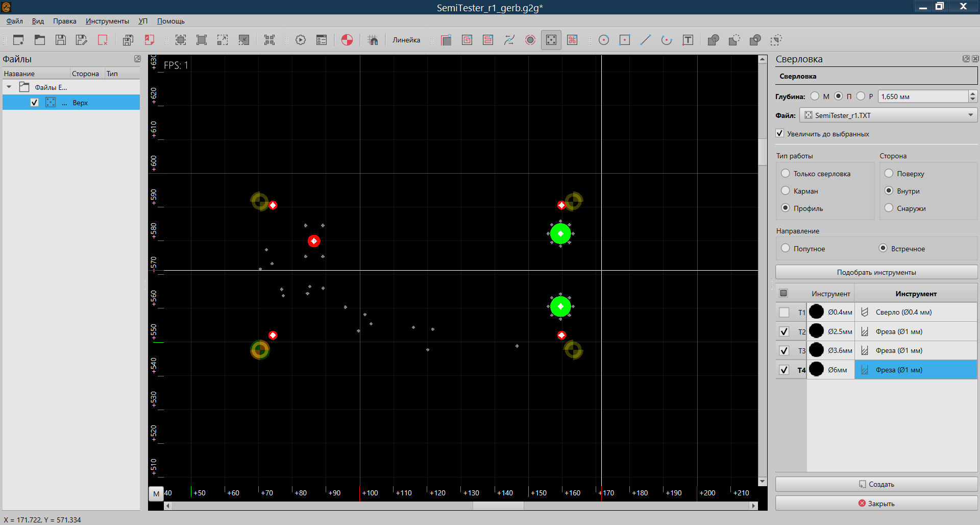Enable checkbox for tool T1 Ø0.4мм
Screen dimensions: 980x525
click(x=784, y=312)
